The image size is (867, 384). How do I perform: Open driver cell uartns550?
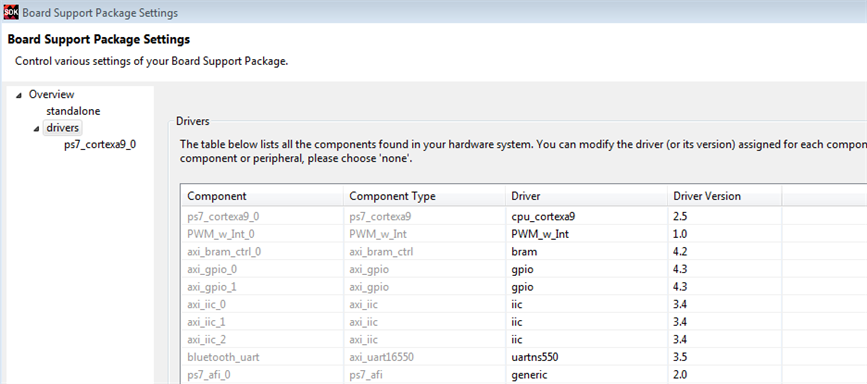pos(586,357)
